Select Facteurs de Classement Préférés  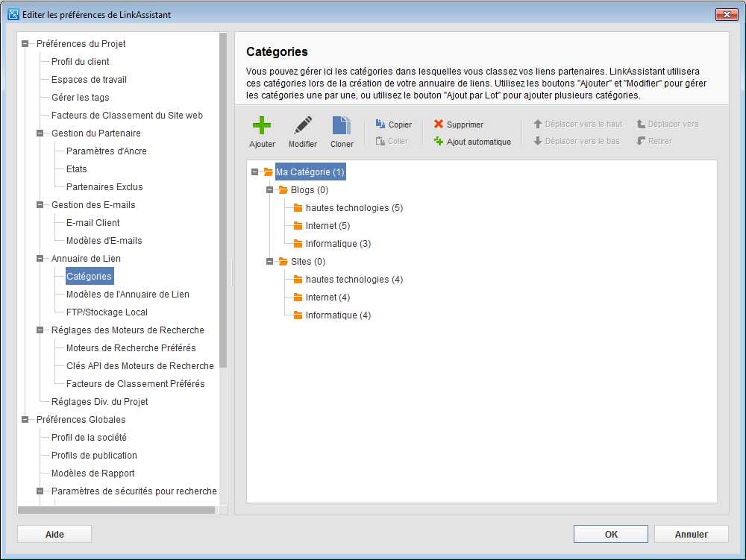click(x=136, y=383)
